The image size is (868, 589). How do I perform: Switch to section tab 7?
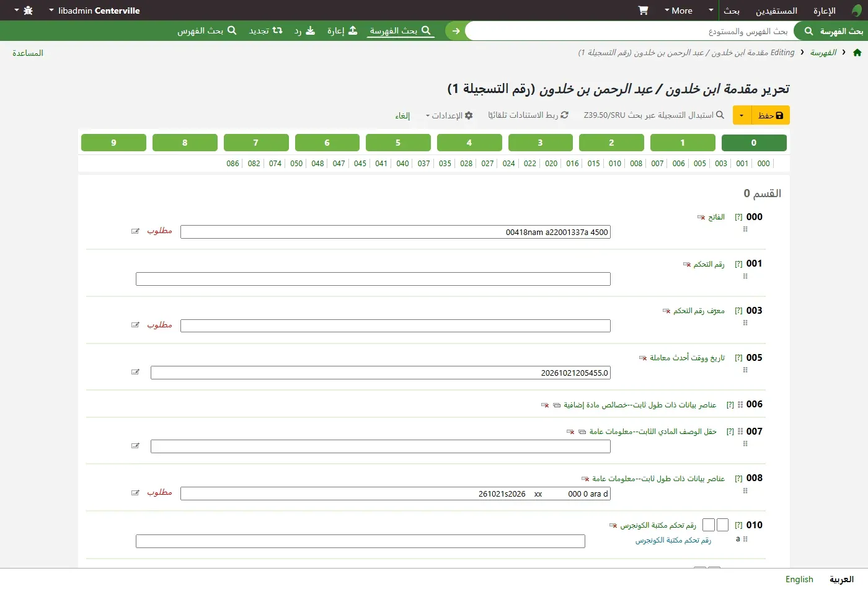(x=255, y=143)
